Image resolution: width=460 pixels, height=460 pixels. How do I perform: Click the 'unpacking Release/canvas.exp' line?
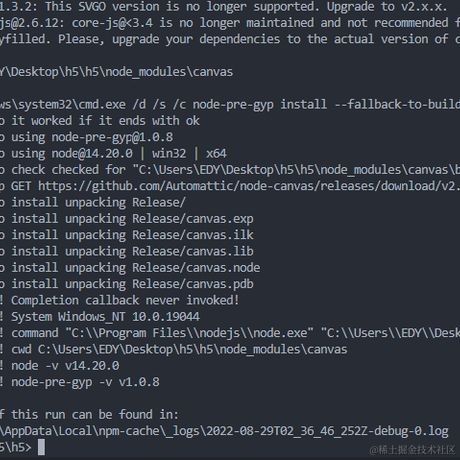tap(127, 219)
